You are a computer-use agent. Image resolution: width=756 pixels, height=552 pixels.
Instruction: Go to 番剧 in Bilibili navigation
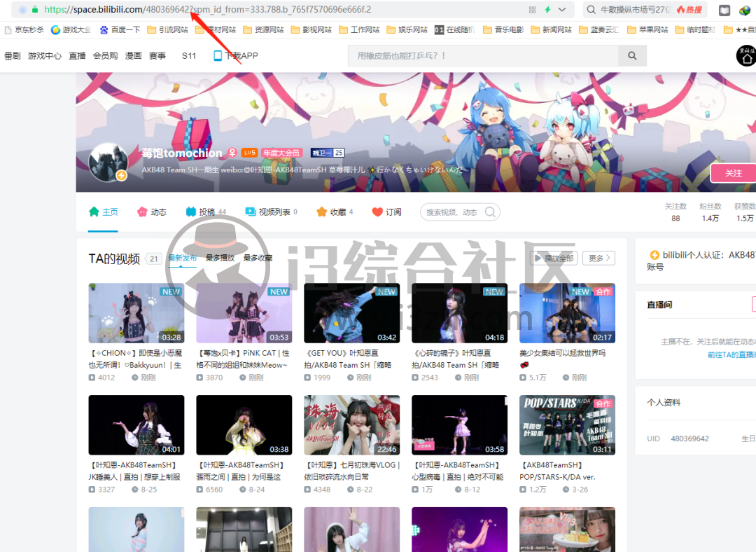[x=13, y=56]
